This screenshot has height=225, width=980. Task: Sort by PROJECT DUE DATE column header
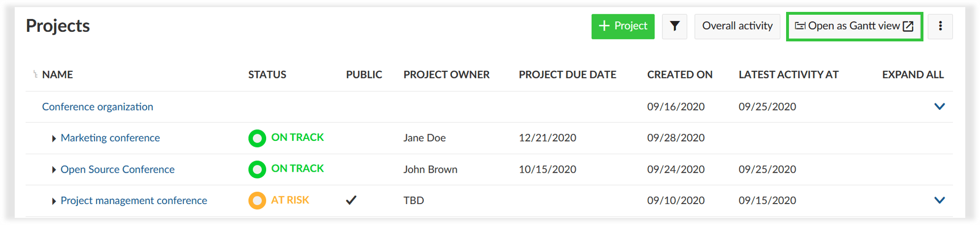point(567,75)
